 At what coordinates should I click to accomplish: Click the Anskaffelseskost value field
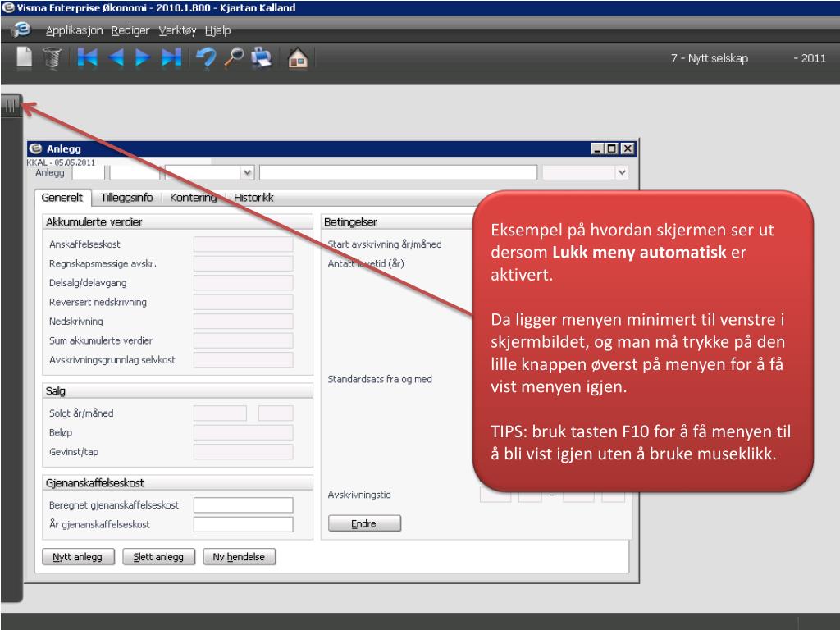[x=243, y=244]
